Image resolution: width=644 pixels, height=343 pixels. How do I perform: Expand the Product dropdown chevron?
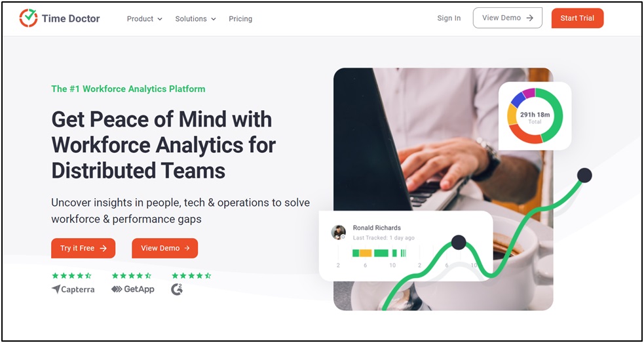click(160, 19)
